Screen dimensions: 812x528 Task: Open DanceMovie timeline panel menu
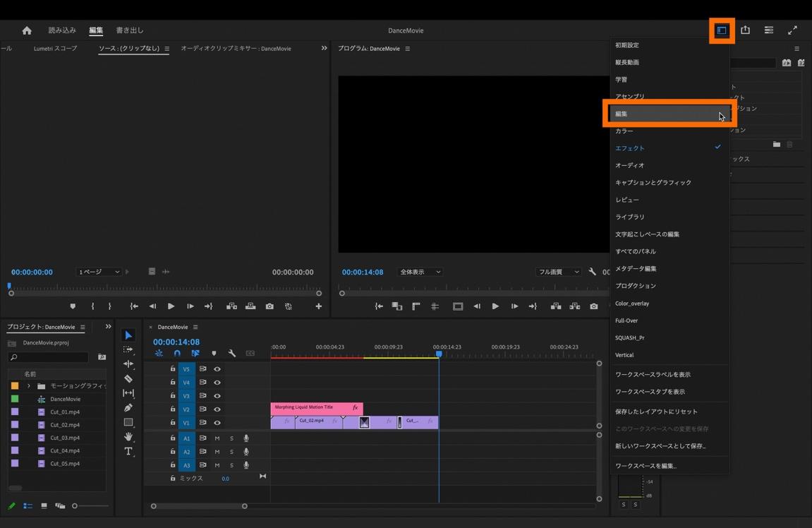195,327
